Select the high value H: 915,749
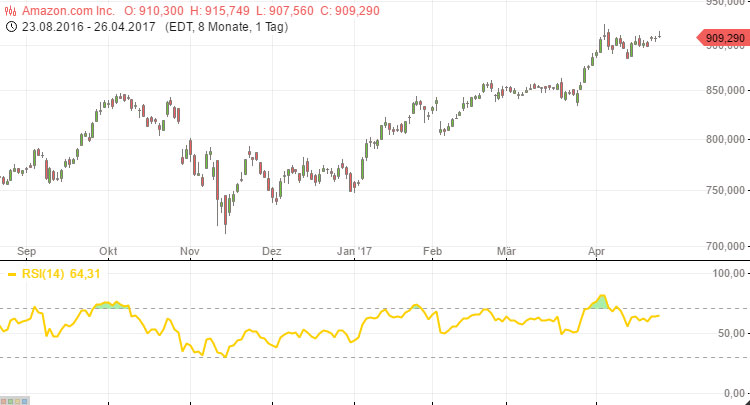This screenshot has height=405, width=750. coord(220,11)
